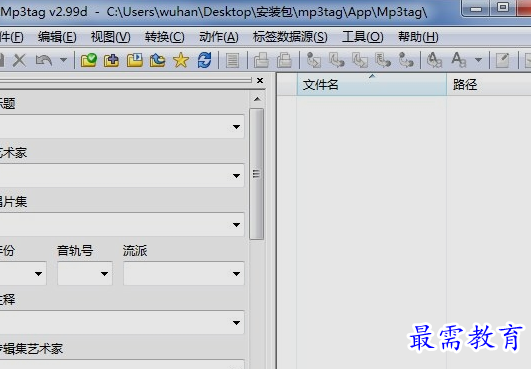
Task: Click the add directory folder plus icon
Action: pyautogui.click(x=111, y=60)
